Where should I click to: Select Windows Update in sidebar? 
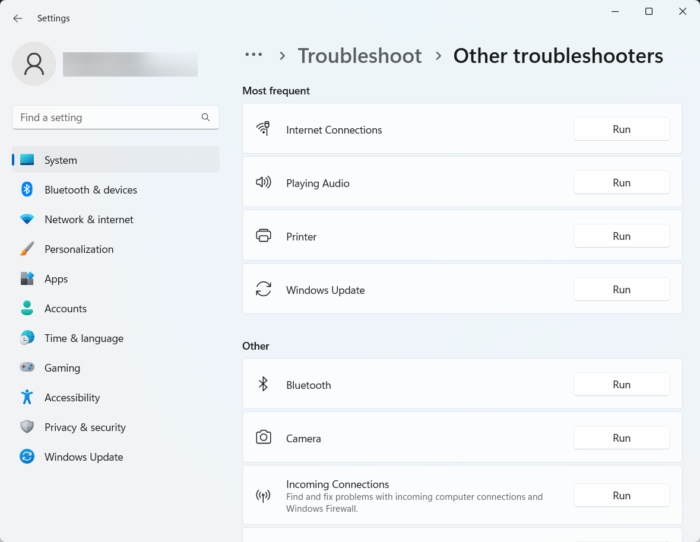click(83, 457)
